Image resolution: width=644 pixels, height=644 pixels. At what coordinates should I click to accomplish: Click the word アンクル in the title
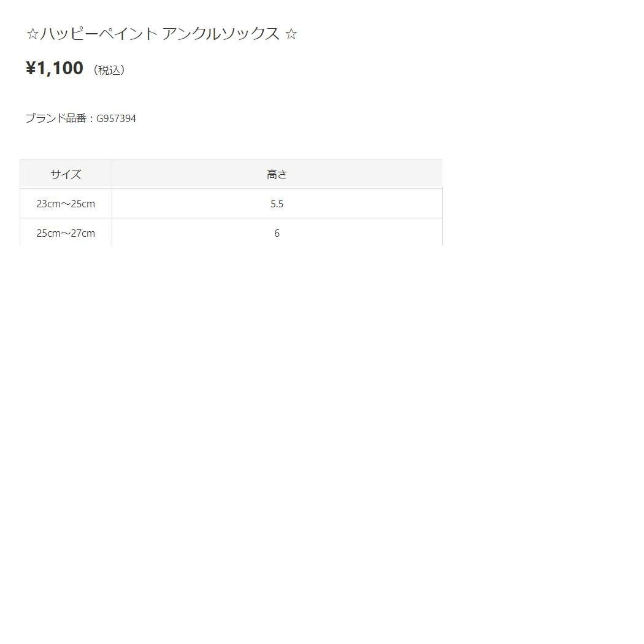pos(188,34)
